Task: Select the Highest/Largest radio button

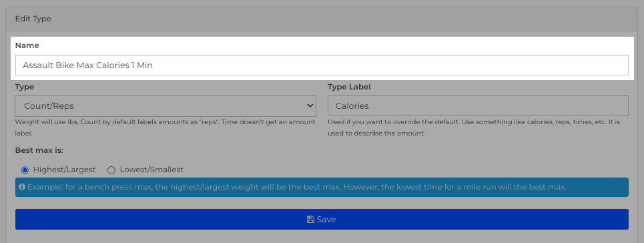Action: pyautogui.click(x=25, y=170)
